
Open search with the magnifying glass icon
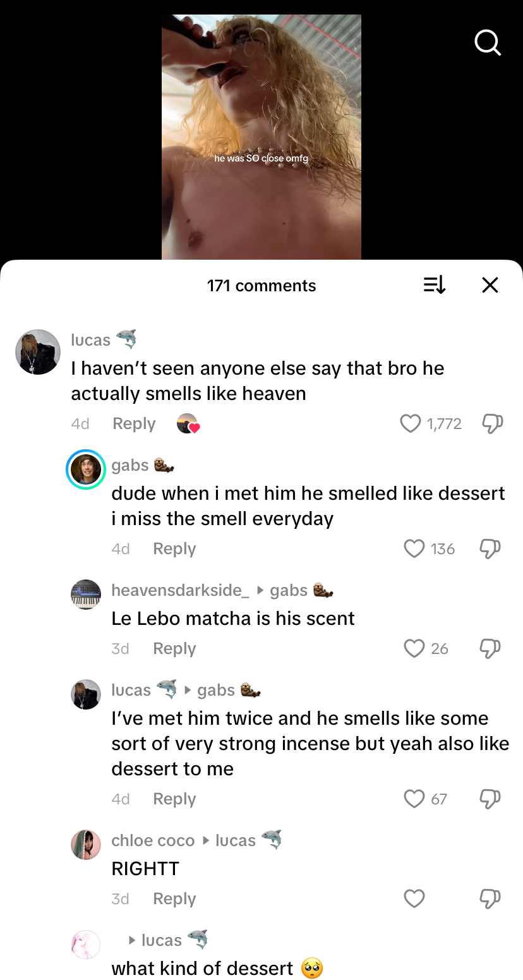point(487,43)
